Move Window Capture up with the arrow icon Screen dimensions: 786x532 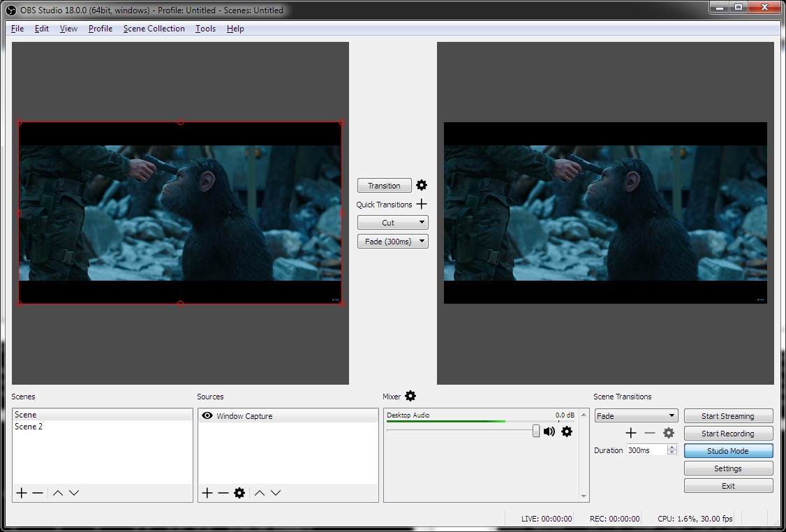259,492
